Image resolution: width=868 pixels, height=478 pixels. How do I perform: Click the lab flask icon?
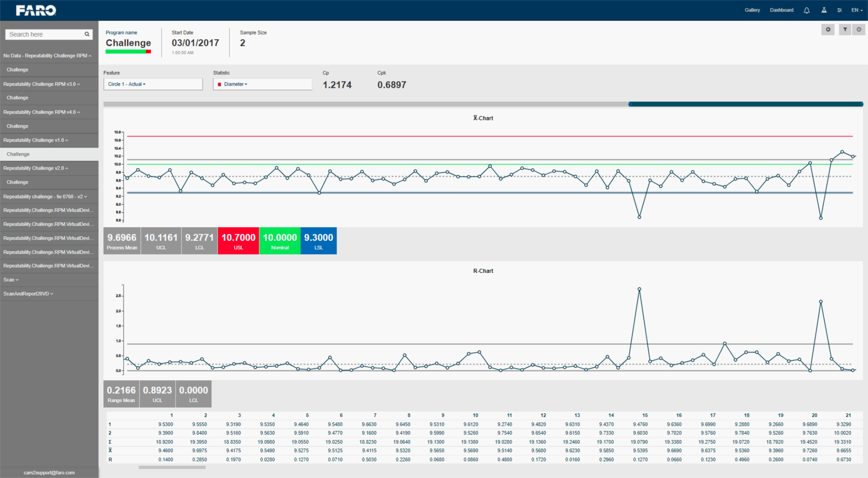point(824,10)
